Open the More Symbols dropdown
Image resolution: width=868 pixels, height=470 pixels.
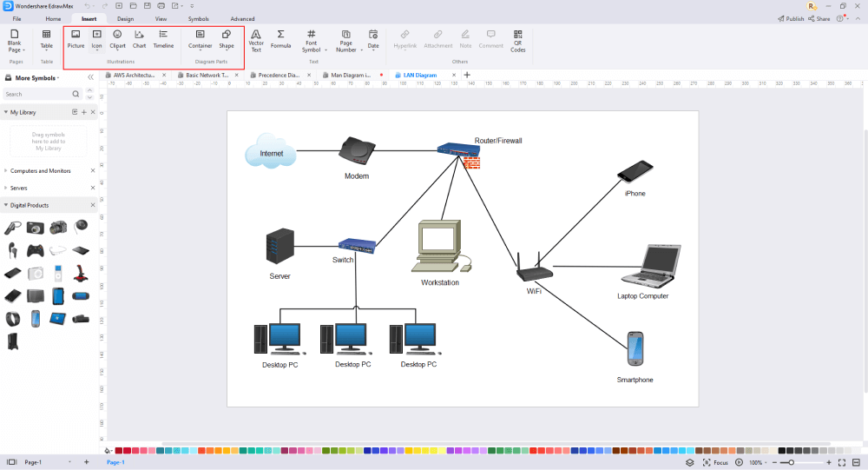36,78
